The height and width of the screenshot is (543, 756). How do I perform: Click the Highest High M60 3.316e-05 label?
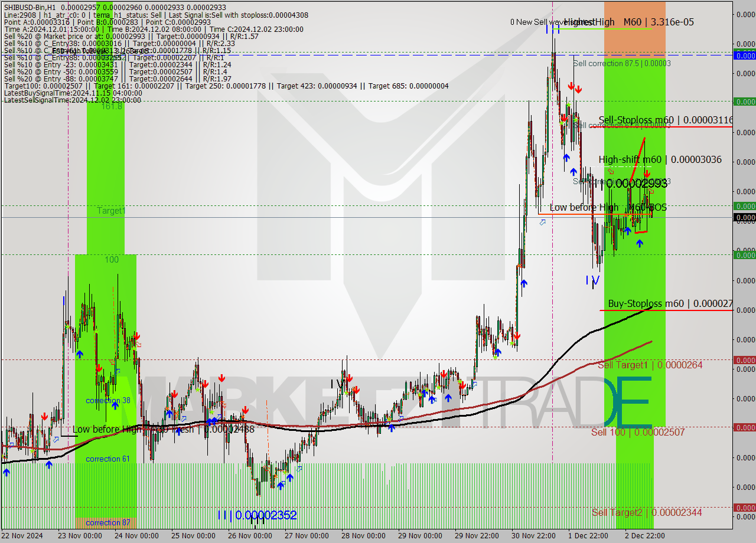[x=628, y=22]
